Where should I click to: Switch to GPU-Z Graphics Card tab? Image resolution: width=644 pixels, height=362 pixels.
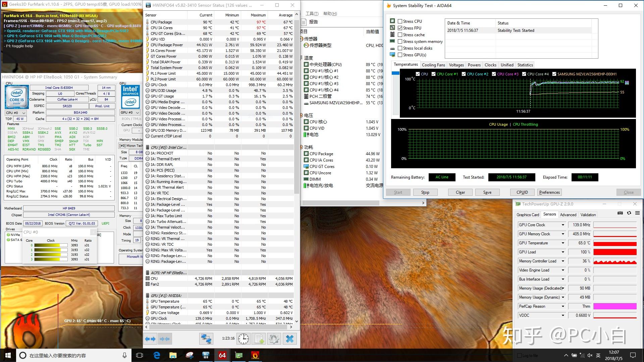click(528, 215)
